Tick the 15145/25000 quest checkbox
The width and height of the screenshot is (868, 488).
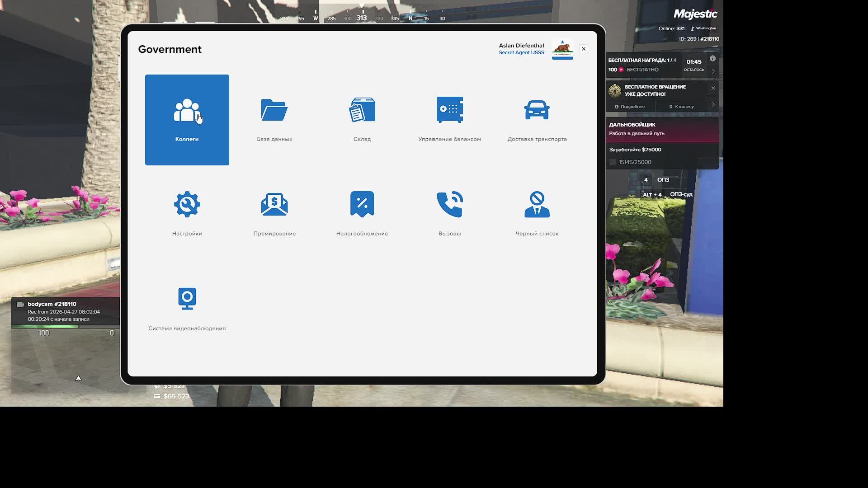tap(613, 162)
